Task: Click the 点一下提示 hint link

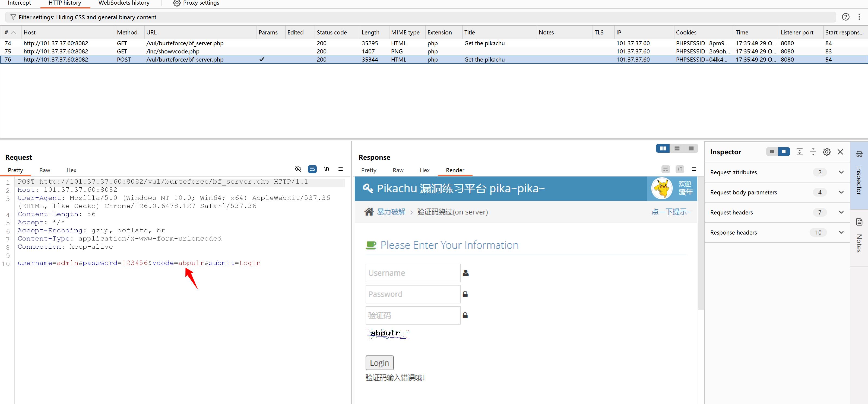Action: (671, 212)
